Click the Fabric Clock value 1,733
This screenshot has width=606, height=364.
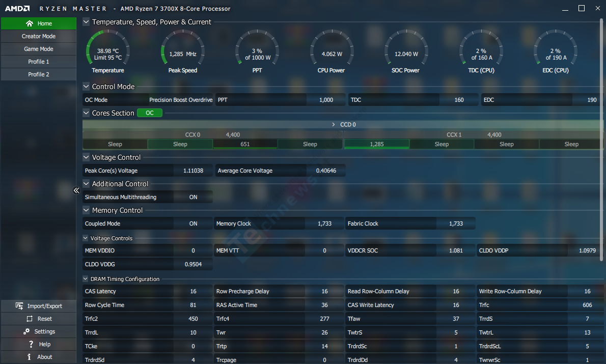(456, 223)
